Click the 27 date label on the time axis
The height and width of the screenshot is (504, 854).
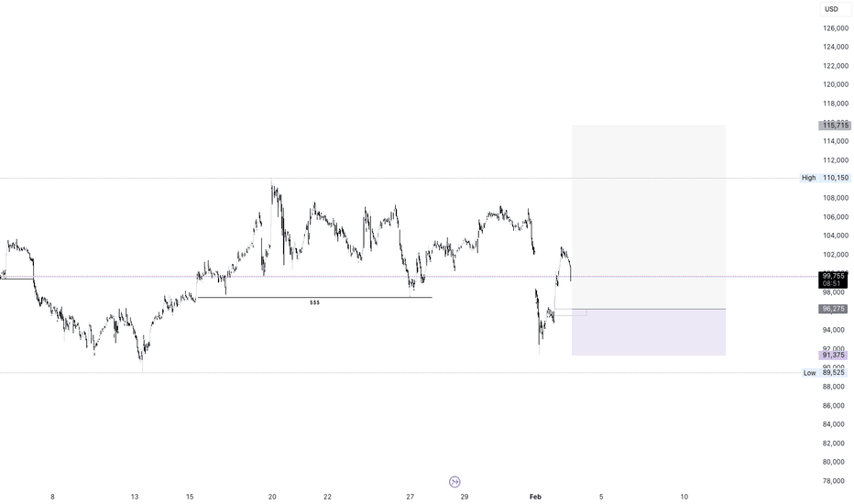click(411, 497)
